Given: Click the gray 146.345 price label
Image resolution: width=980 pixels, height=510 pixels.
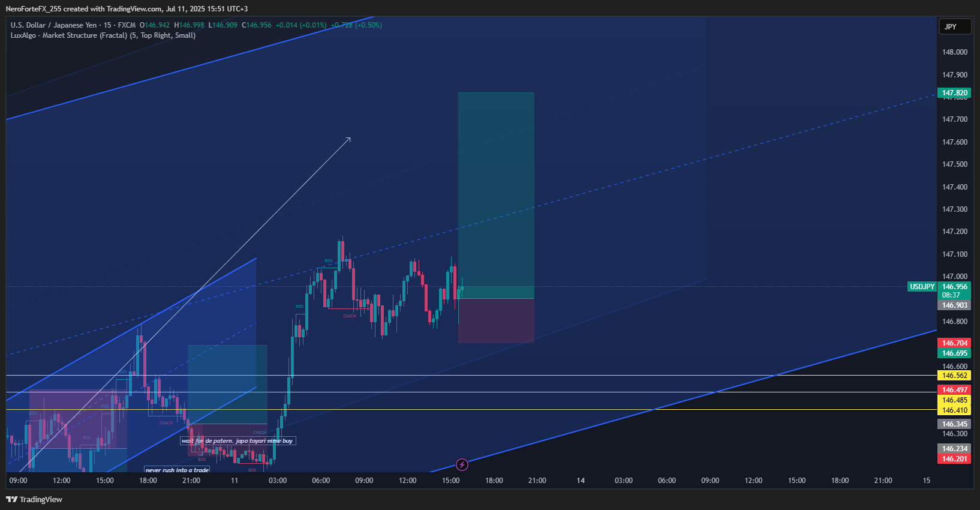Looking at the screenshot, I should click(x=954, y=424).
